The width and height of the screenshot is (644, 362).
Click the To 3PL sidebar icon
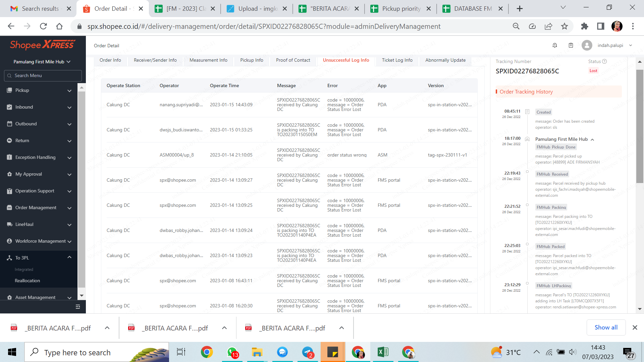coord(9,258)
